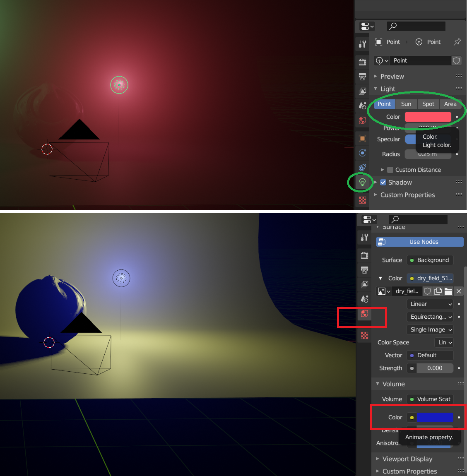Unlink the dry_field image with the X button

459,291
